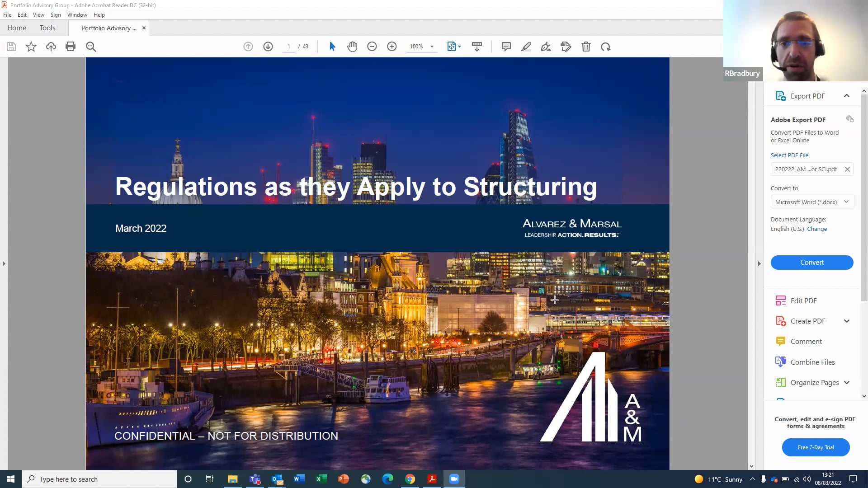The image size is (868, 488).
Task: Rotate the page view icon
Action: 606,47
